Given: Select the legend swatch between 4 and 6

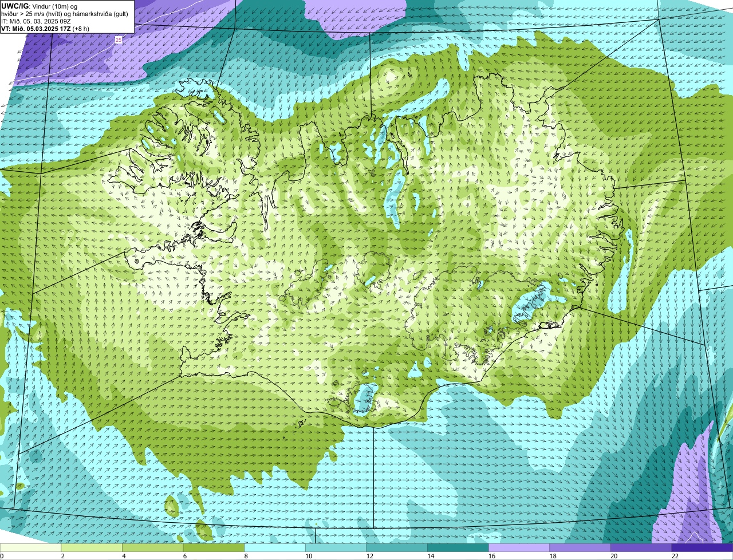Looking at the screenshot, I should [x=152, y=548].
